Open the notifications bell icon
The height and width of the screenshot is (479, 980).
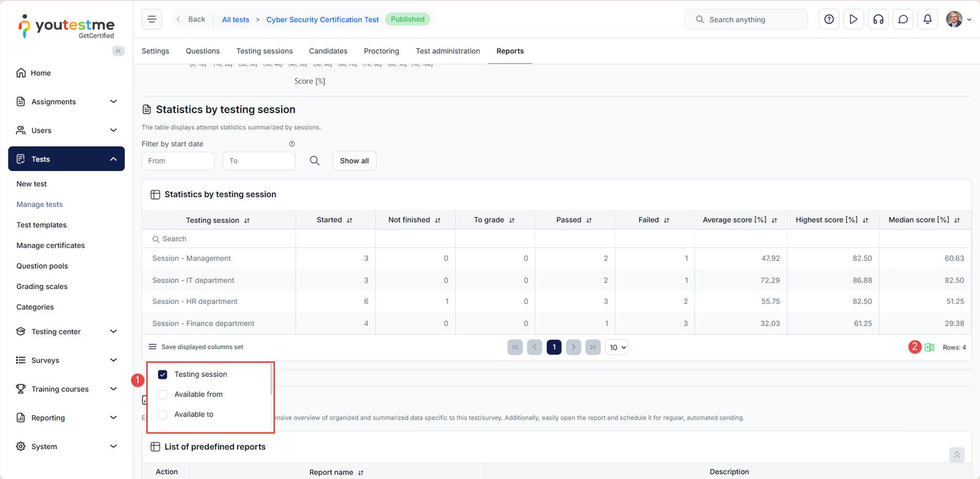(x=927, y=20)
